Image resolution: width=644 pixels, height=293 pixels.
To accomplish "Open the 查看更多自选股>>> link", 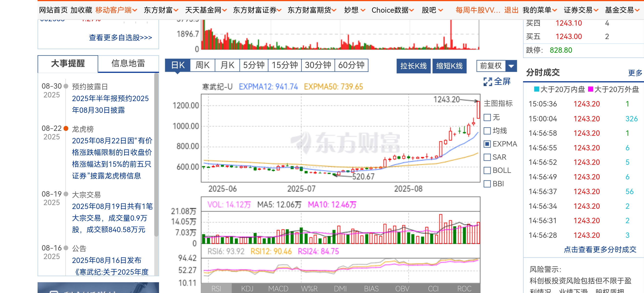I will 121,38.
